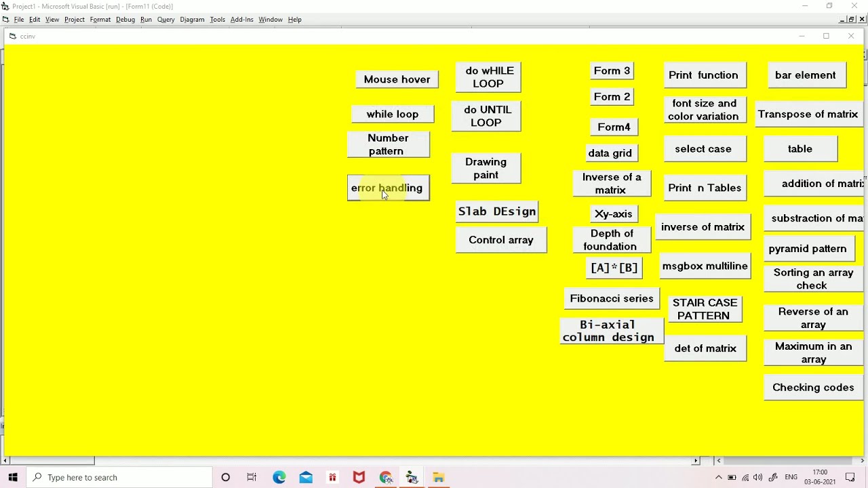This screenshot has height=488, width=868.
Task: Open the Project menu
Action: 75,20
